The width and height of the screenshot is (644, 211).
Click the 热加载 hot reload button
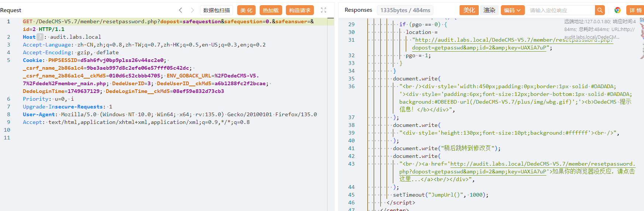coord(271,10)
